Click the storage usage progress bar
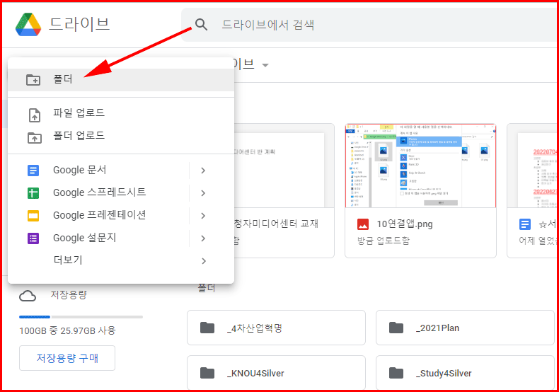This screenshot has height=392, width=559. click(x=81, y=317)
